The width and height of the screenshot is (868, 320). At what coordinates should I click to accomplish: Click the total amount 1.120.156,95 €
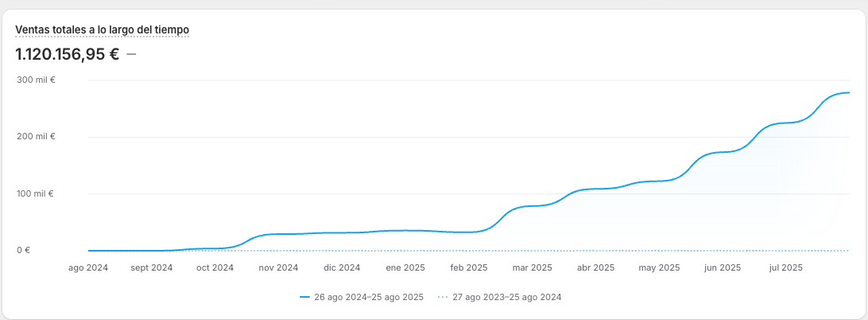(x=67, y=54)
